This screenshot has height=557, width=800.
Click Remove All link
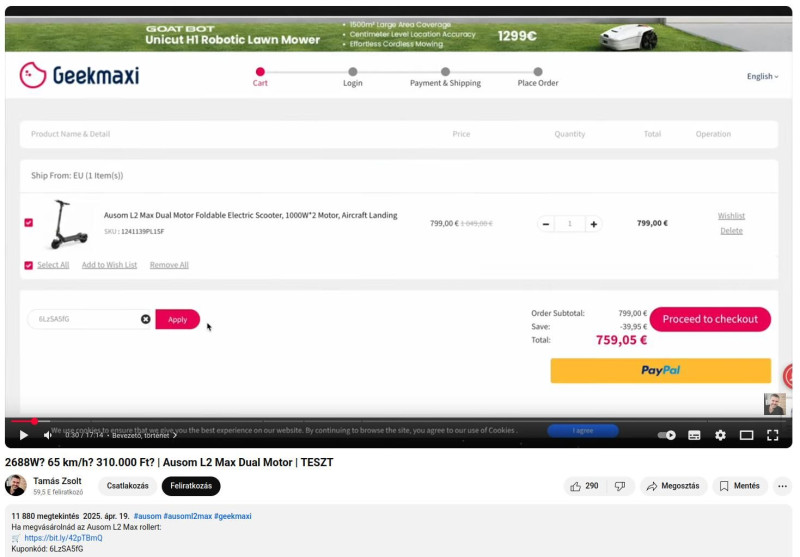coord(169,265)
